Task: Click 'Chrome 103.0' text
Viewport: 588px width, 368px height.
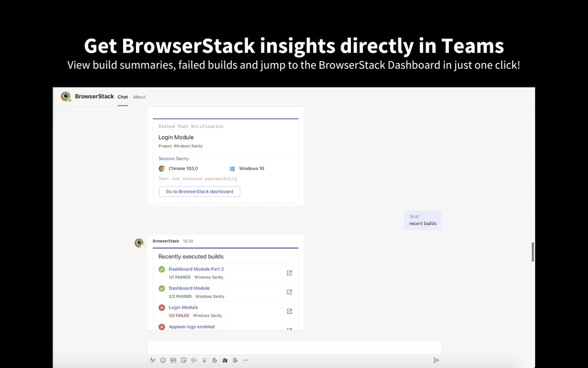Action: tap(183, 169)
